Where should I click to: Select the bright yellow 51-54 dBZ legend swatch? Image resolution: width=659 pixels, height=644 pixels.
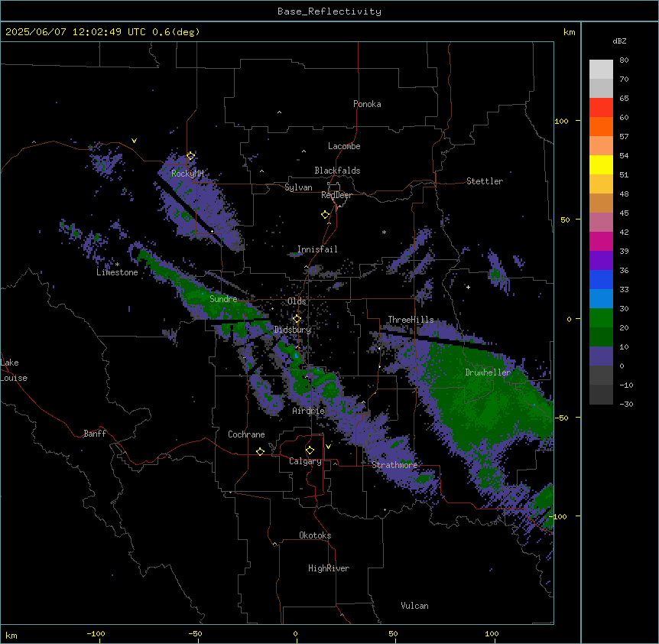pyautogui.click(x=601, y=164)
